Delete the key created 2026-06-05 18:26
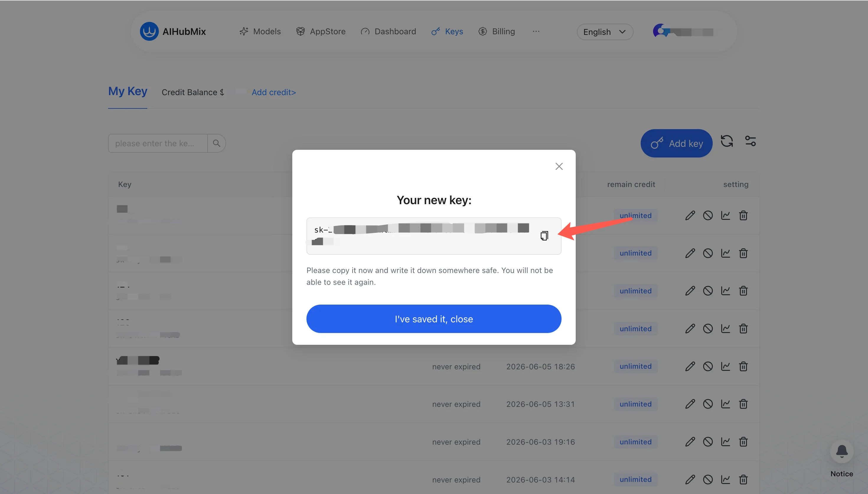Screen dimensions: 868x494 click(743, 366)
